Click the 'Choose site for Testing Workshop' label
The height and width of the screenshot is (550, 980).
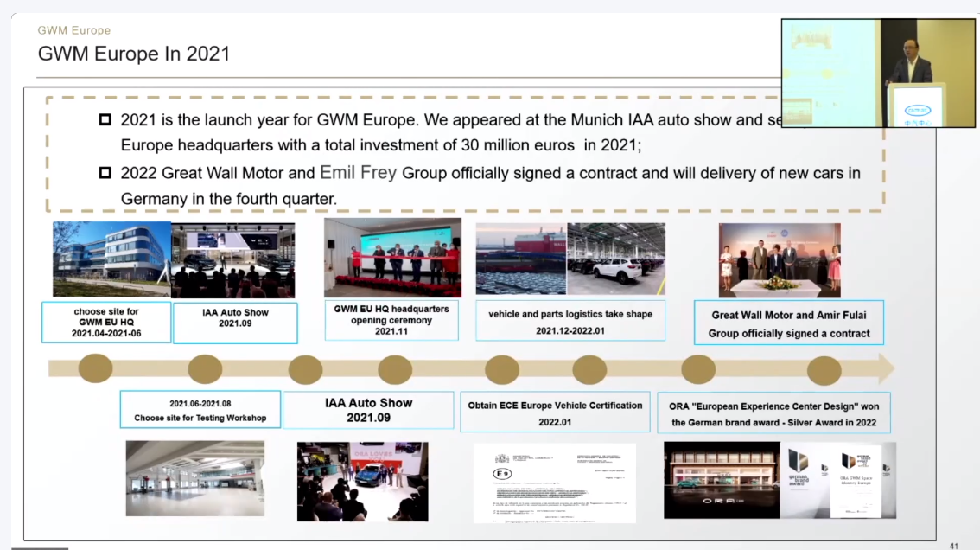200,410
